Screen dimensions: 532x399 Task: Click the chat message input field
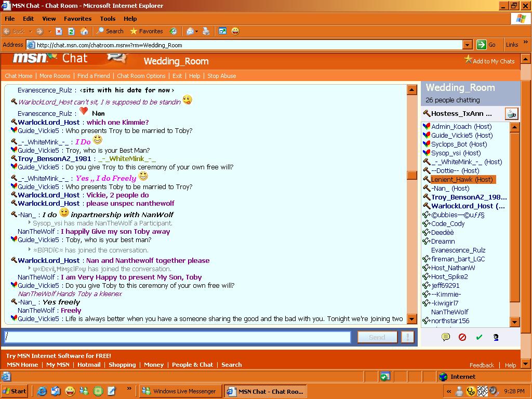pyautogui.click(x=178, y=337)
